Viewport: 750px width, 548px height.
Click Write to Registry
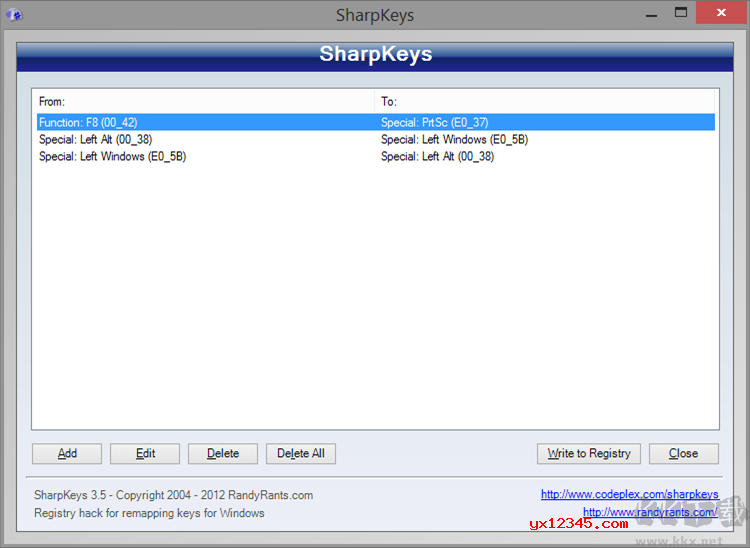click(x=589, y=453)
